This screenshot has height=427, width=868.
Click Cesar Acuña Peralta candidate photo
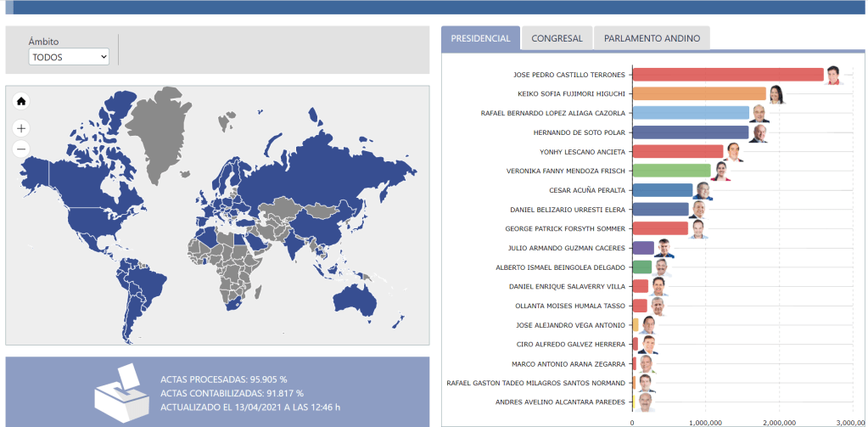point(703,191)
